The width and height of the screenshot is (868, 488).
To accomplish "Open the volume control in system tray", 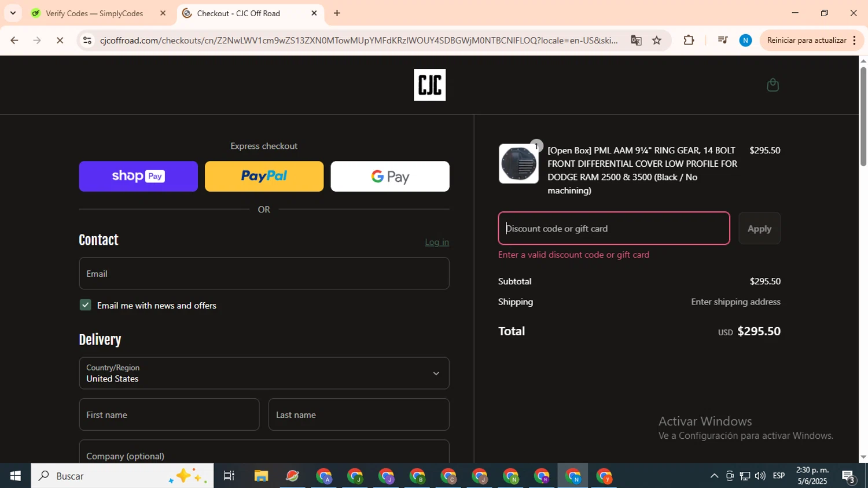I will click(760, 476).
